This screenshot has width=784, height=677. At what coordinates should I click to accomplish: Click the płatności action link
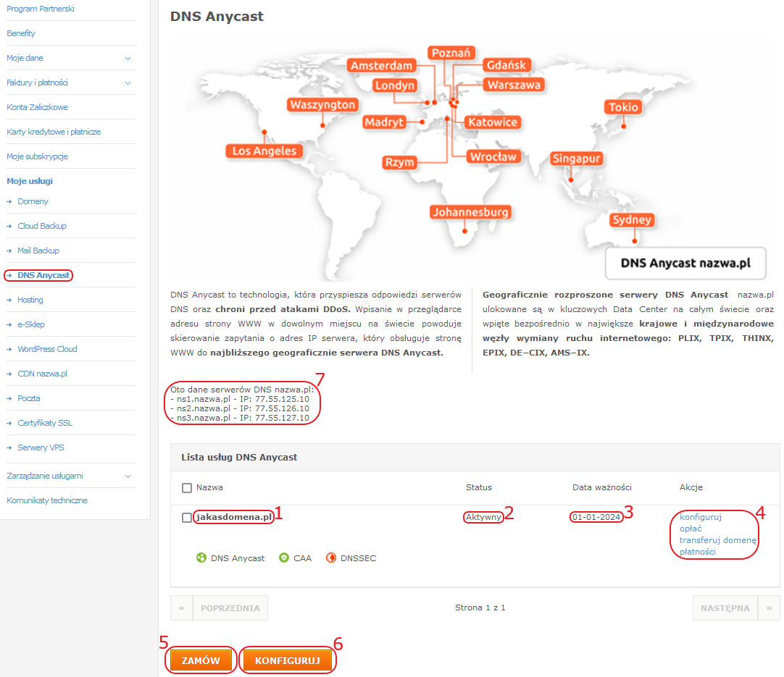coord(698,552)
